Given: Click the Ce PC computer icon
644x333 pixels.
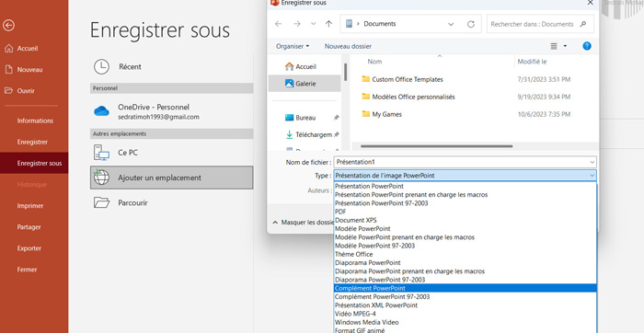Looking at the screenshot, I should tap(101, 153).
